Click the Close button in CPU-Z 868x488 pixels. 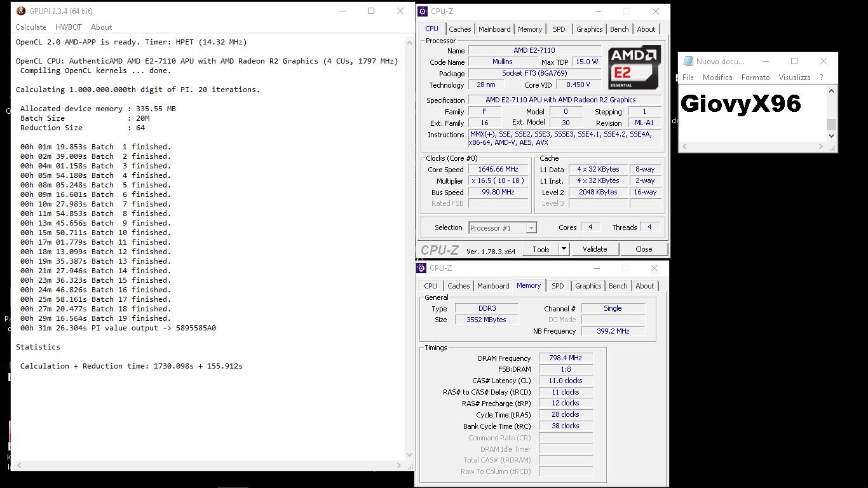click(x=644, y=249)
